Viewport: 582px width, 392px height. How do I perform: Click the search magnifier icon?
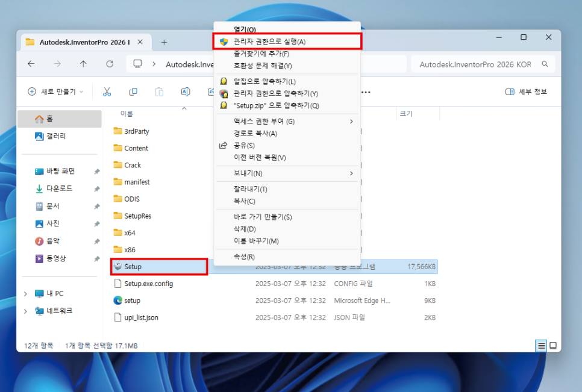(x=545, y=64)
